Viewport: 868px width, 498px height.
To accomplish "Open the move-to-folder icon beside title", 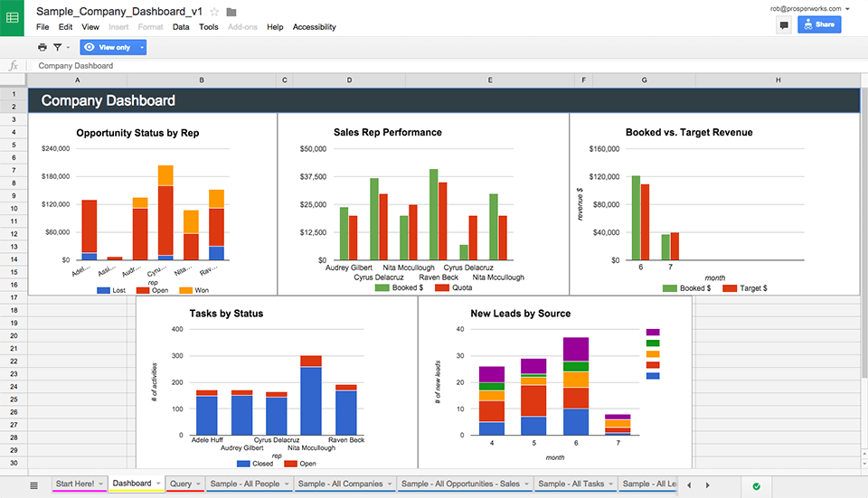I will [231, 12].
